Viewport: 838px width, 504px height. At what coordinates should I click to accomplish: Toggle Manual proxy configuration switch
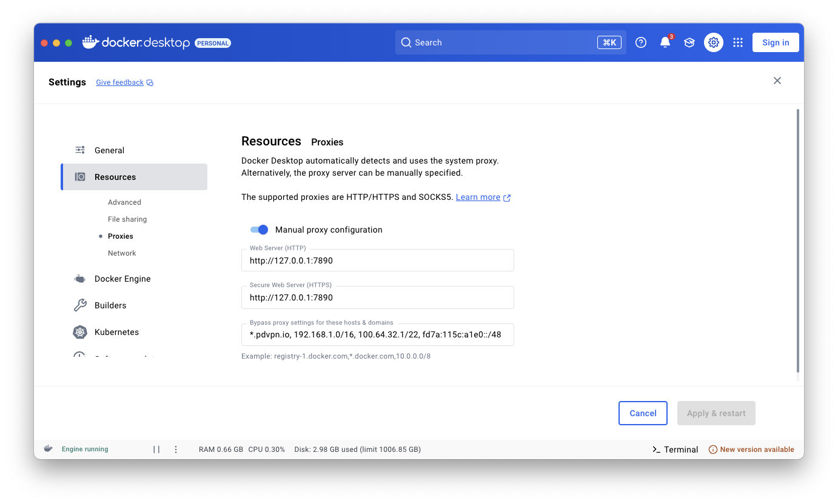[x=259, y=230]
